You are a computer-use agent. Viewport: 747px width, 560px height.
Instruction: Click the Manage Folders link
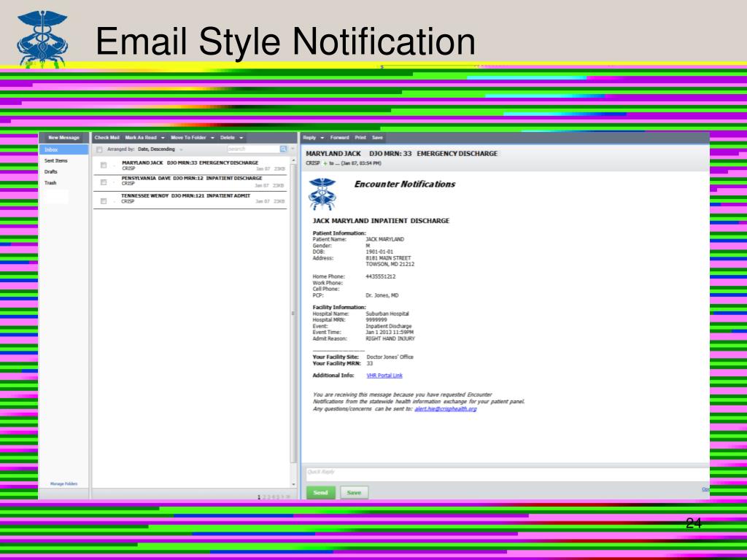point(64,484)
